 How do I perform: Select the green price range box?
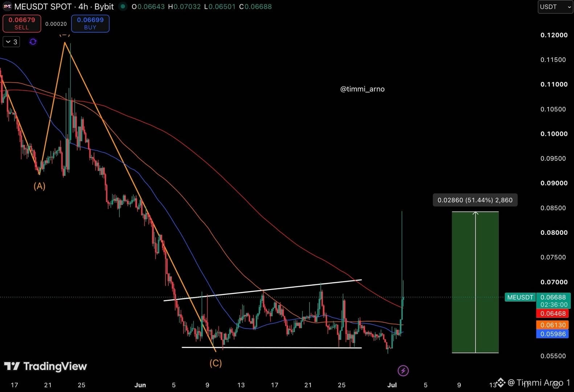[475, 282]
